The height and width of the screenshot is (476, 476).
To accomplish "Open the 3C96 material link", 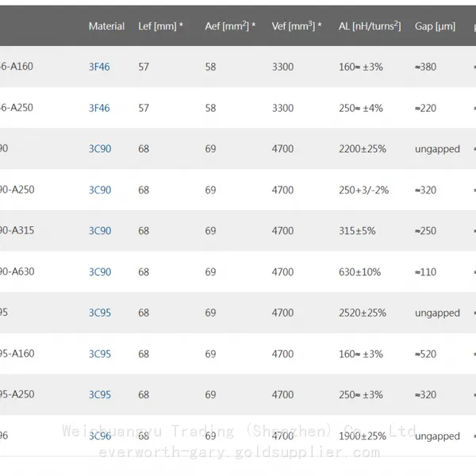I will 100,436.
